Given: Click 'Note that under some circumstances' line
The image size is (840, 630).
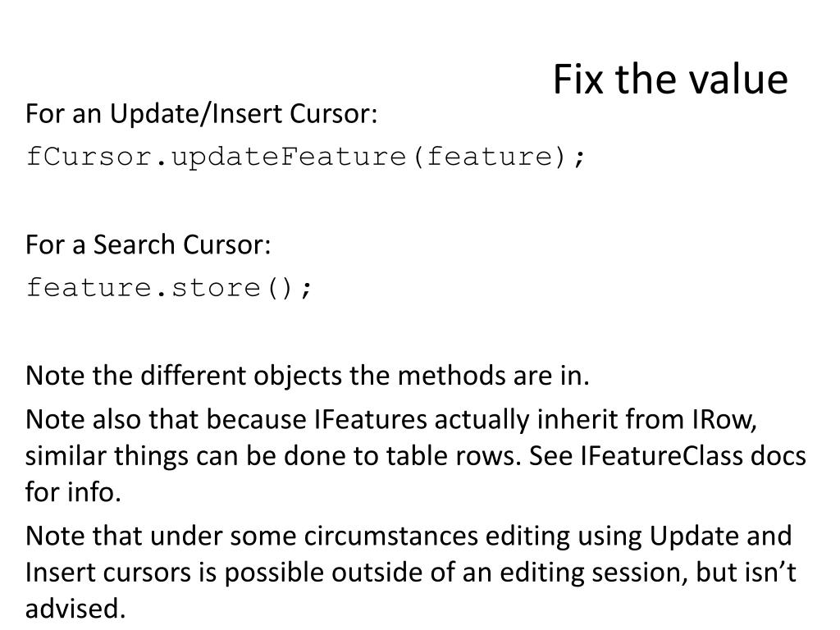Looking at the screenshot, I should tap(409, 536).
